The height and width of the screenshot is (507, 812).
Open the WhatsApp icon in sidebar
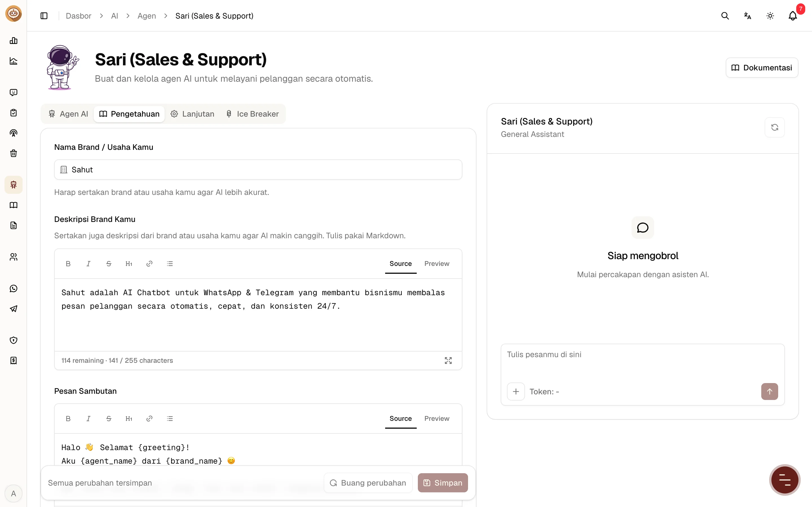(14, 288)
